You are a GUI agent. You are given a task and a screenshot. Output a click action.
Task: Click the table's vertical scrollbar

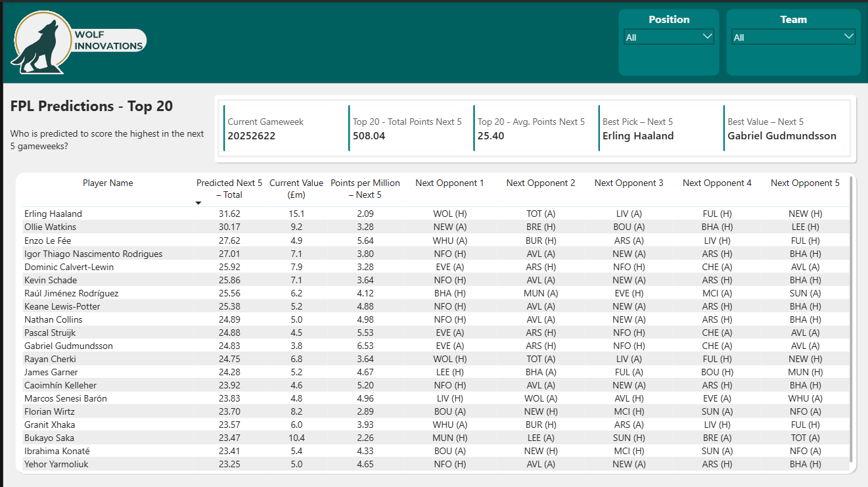[851, 319]
